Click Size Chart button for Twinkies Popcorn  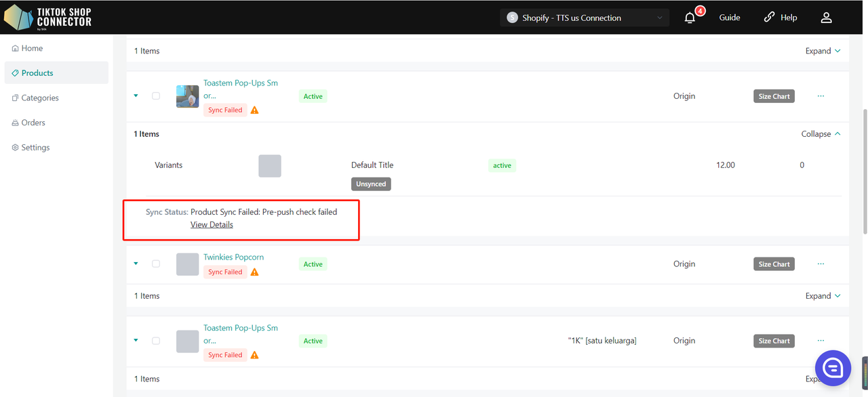click(x=774, y=264)
